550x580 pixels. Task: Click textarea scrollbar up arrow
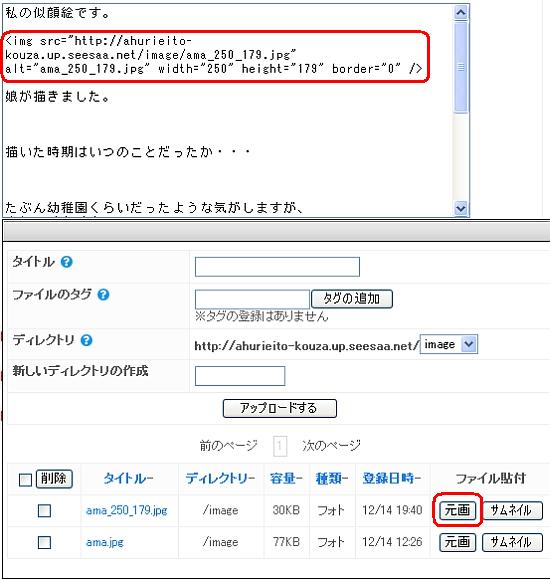click(460, 13)
